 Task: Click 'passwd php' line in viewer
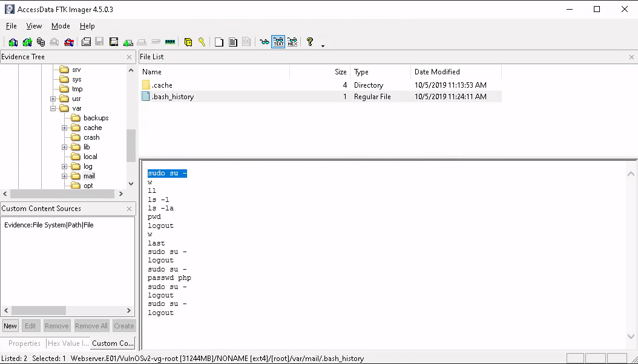tap(169, 278)
